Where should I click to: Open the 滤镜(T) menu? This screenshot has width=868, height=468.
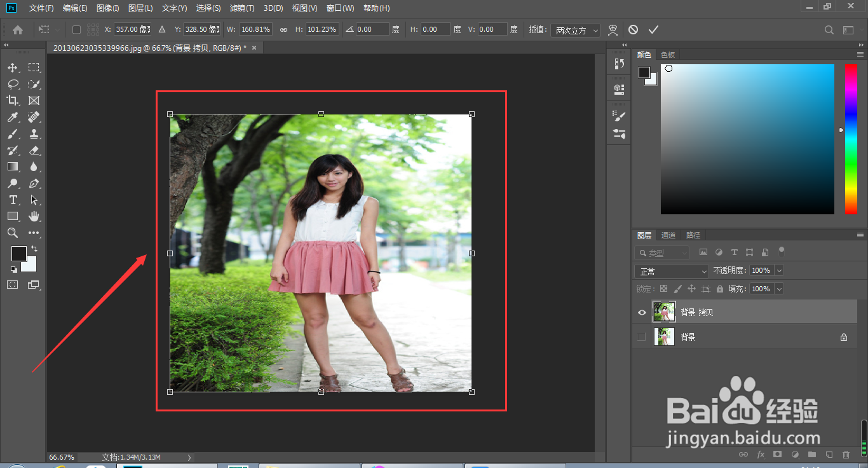[241, 8]
